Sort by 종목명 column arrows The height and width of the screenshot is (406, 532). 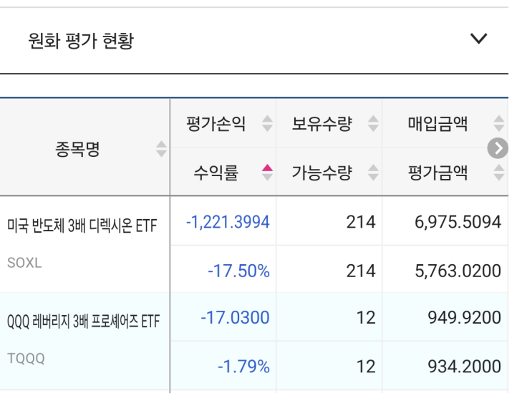(x=162, y=149)
